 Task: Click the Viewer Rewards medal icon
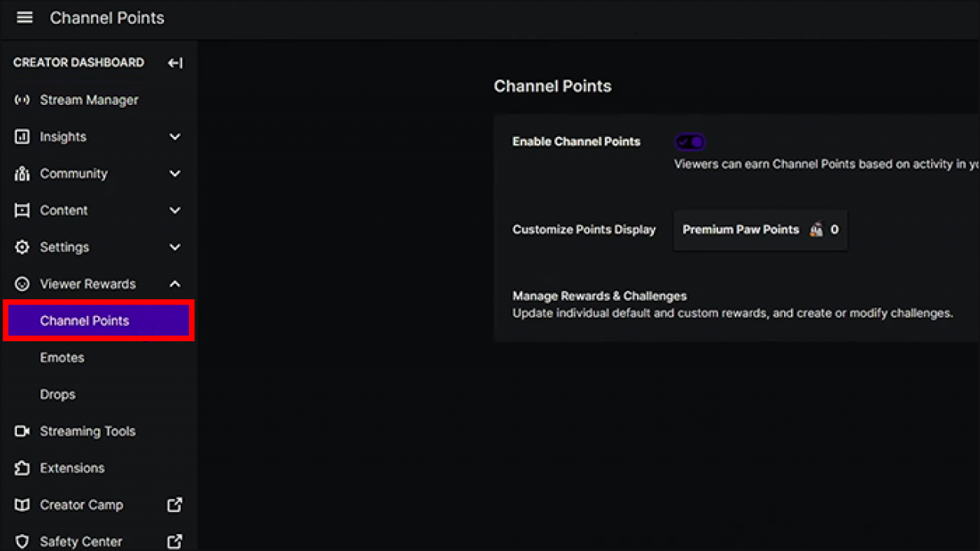click(x=21, y=283)
